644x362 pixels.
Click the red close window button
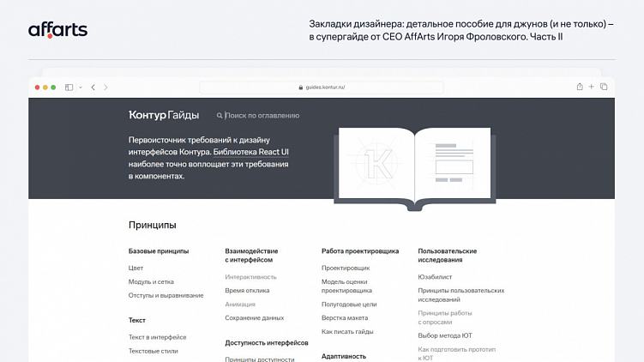[38, 87]
